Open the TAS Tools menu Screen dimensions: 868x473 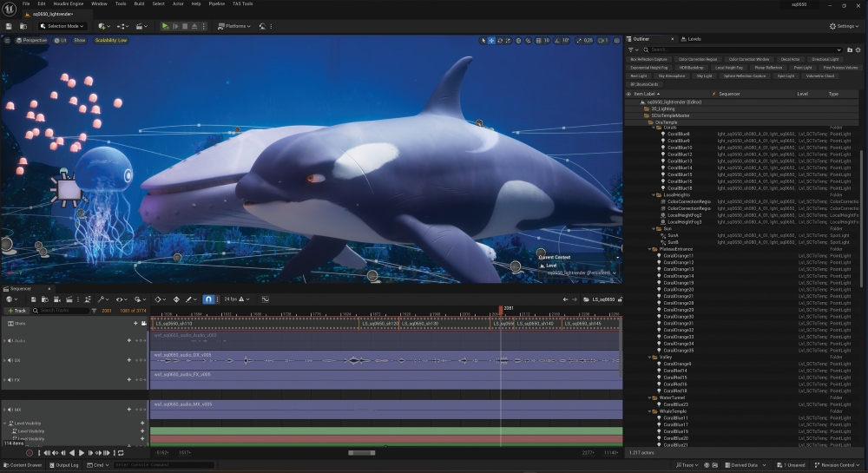(x=242, y=3)
